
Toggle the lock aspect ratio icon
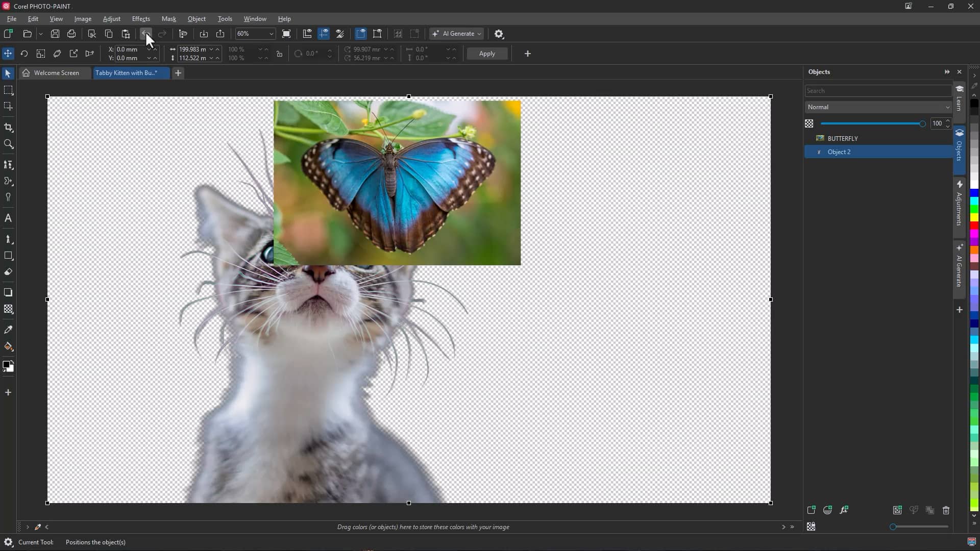tap(279, 54)
